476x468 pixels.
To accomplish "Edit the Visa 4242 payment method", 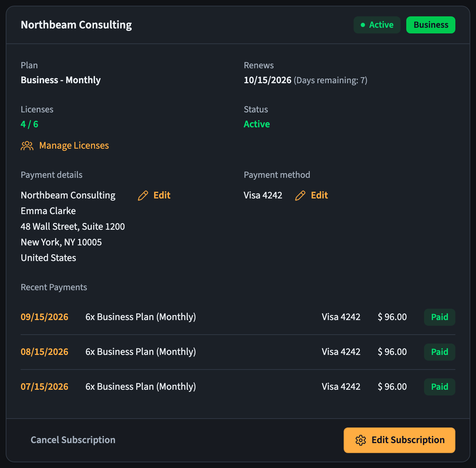I will tap(312, 195).
